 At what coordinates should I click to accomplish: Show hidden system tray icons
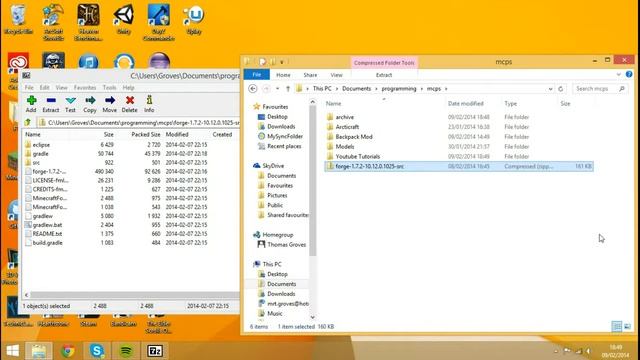coord(556,351)
